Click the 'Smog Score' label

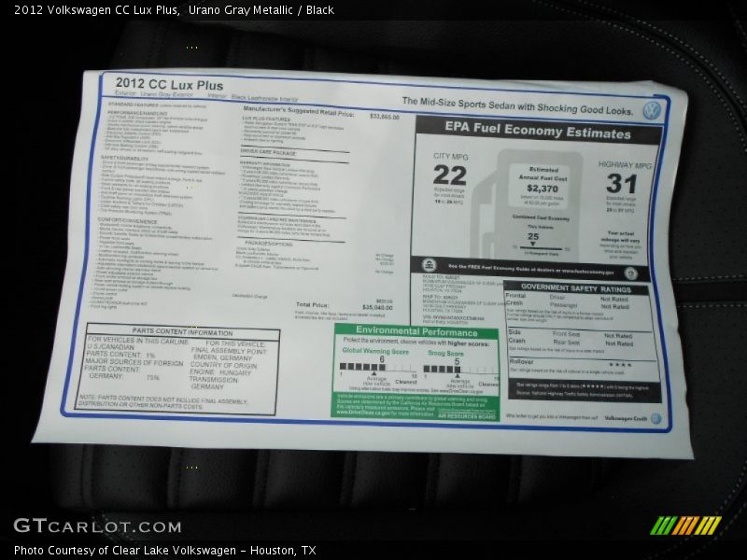[445, 354]
